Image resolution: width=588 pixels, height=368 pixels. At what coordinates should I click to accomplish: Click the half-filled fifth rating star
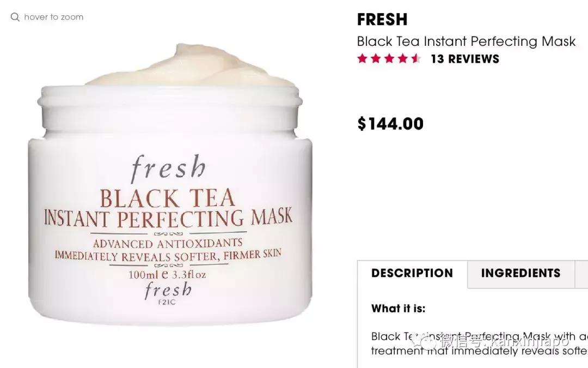pyautogui.click(x=416, y=58)
